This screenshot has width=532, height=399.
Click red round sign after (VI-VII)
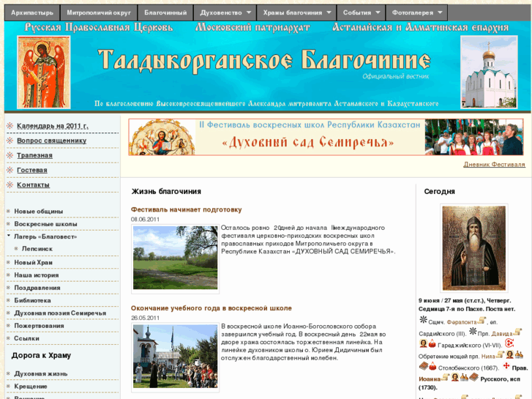[x=509, y=343]
